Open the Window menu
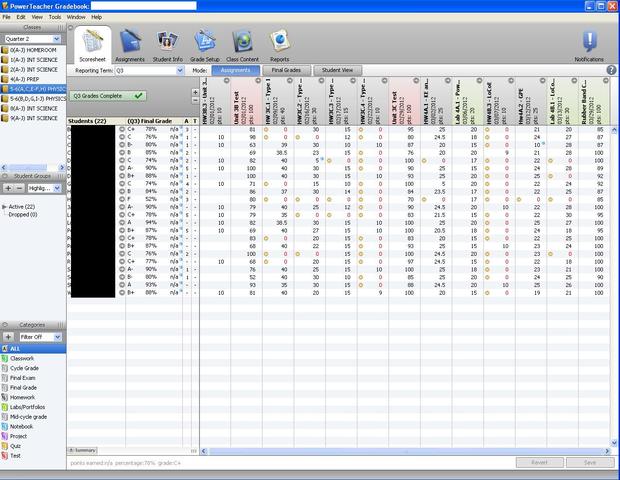620x480 pixels. pyautogui.click(x=76, y=17)
